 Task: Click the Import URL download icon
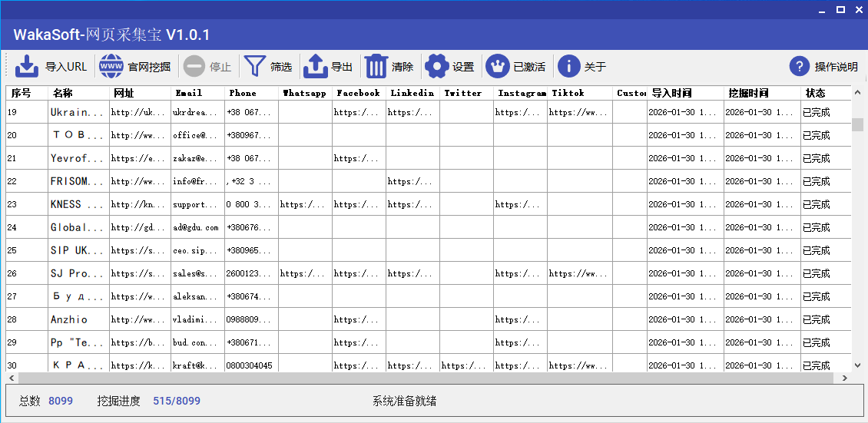pyautogui.click(x=27, y=67)
